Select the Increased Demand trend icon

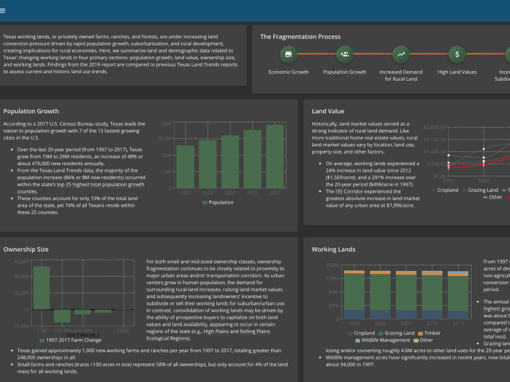(401, 54)
